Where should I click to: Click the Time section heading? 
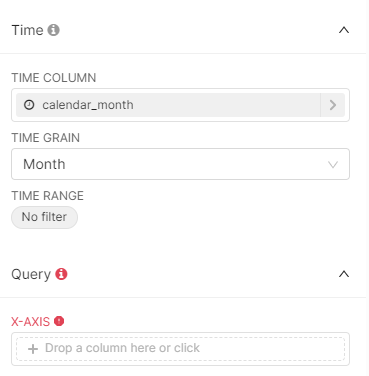tap(27, 30)
